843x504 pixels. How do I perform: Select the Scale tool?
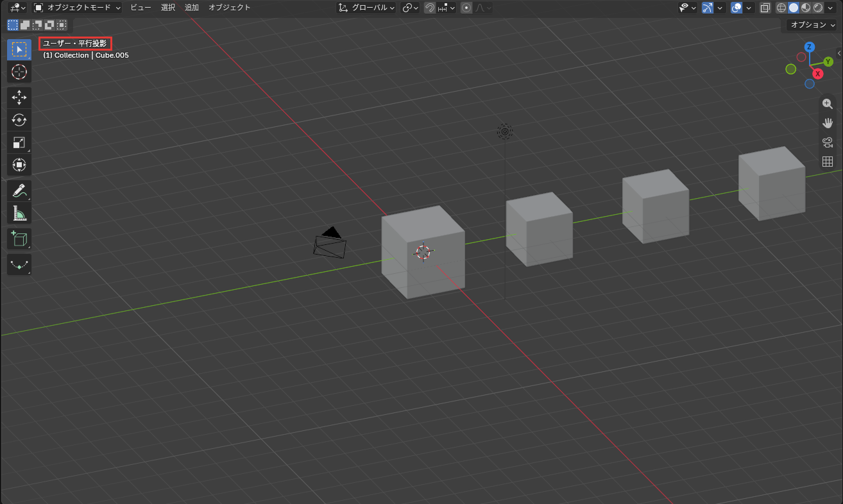[x=19, y=142]
